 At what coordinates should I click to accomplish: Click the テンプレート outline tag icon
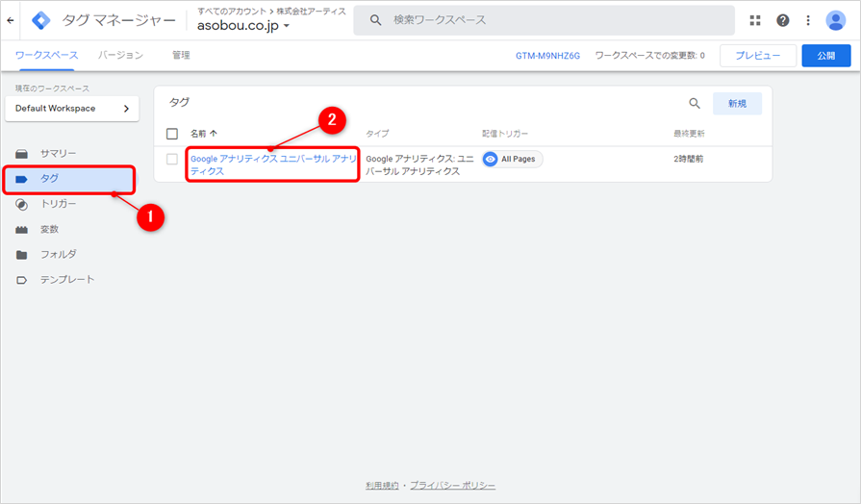coord(21,280)
